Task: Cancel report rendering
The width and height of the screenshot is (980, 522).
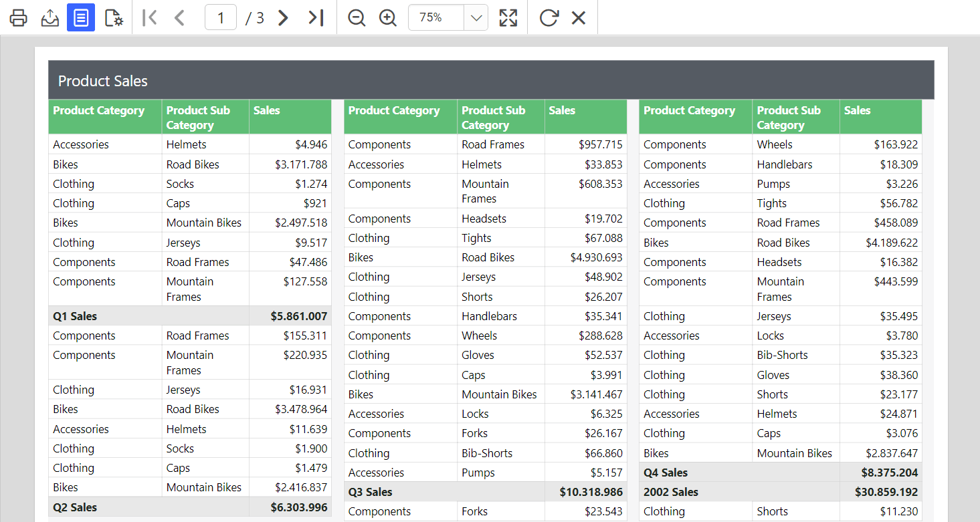Action: point(578,17)
